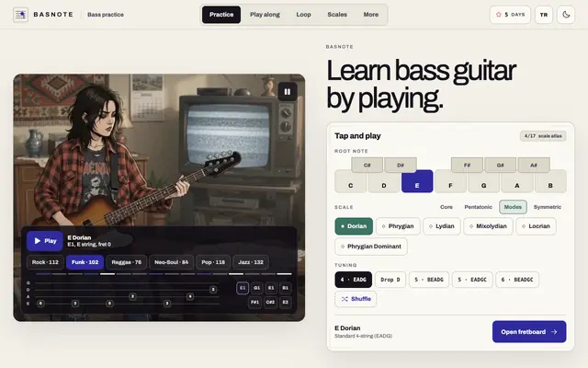
Task: Switch to Symmetric scale category
Action: [548, 207]
